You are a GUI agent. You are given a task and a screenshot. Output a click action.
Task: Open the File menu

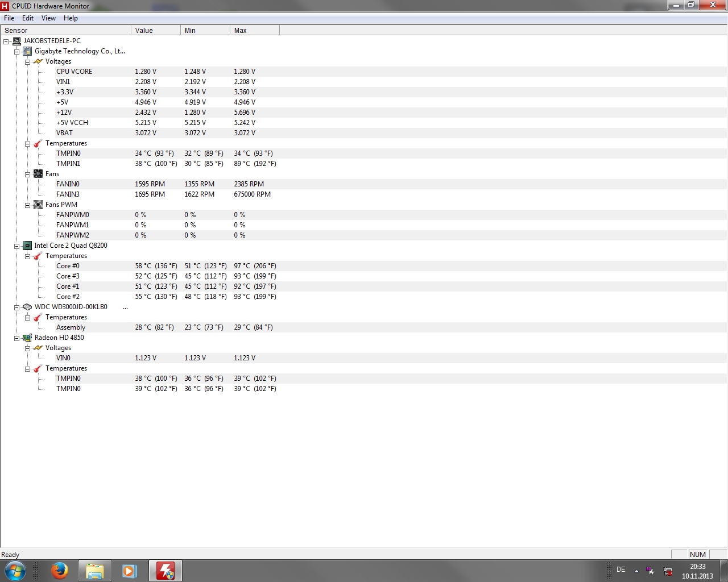point(9,18)
